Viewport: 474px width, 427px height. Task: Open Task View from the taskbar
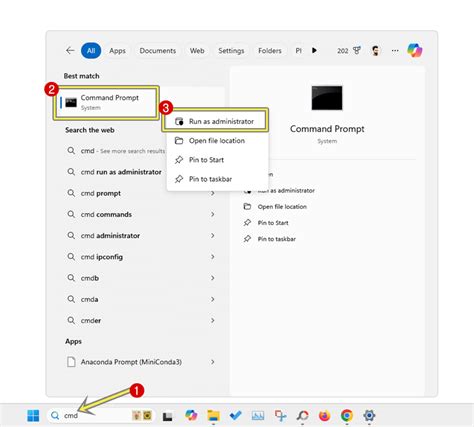click(168, 416)
